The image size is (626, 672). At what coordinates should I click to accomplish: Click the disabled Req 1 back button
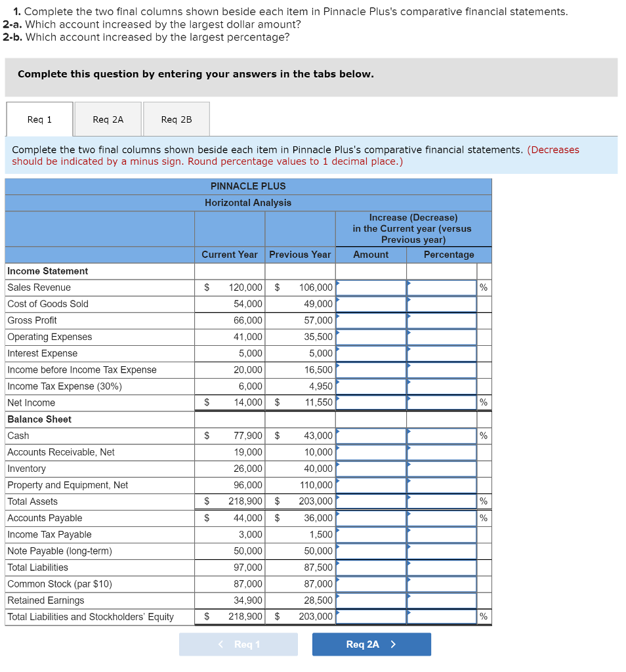click(x=238, y=644)
